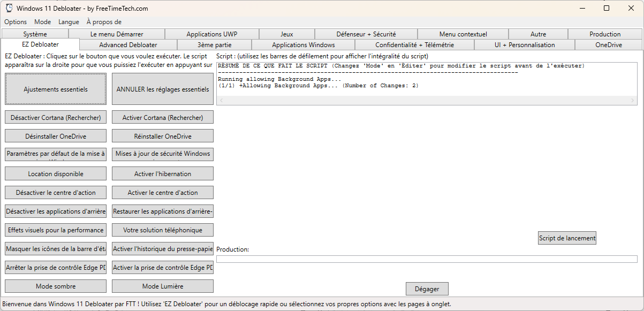This screenshot has width=644, height=311.
Task: Open the OneDrive tab
Action: click(609, 45)
